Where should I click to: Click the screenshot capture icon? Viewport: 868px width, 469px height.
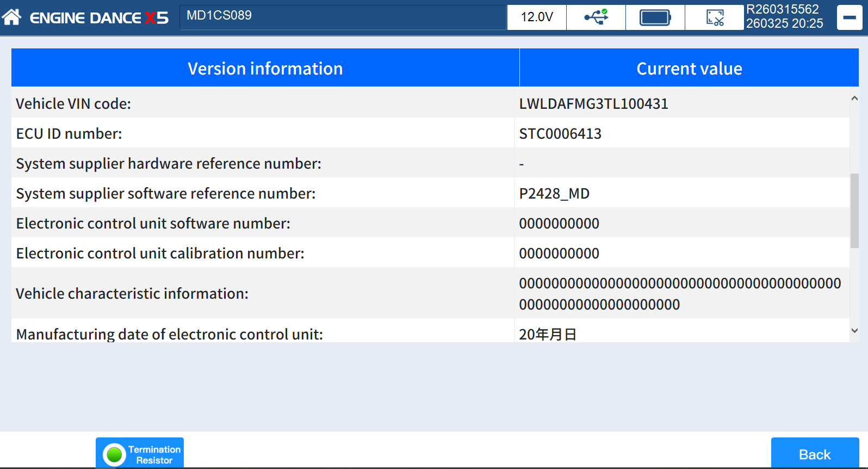714,17
